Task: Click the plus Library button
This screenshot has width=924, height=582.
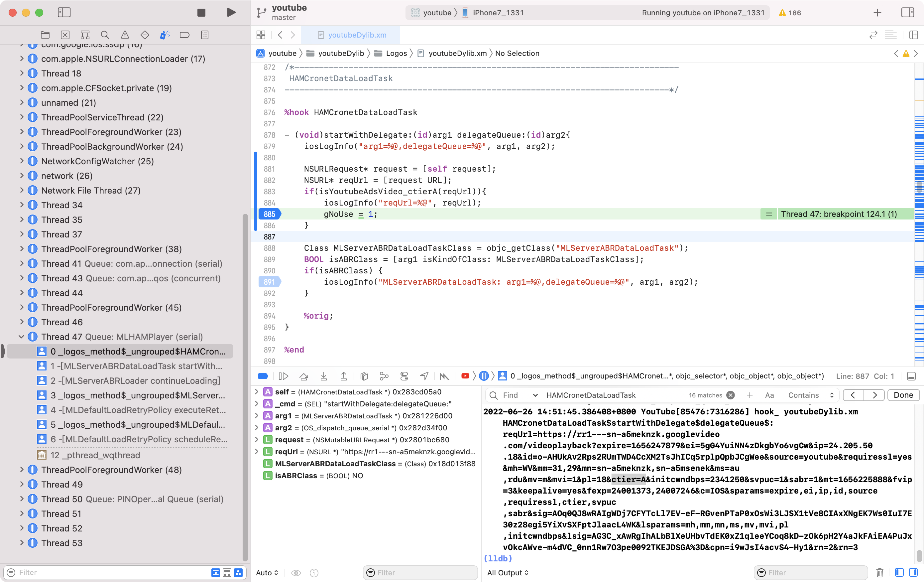Action: pos(877,13)
